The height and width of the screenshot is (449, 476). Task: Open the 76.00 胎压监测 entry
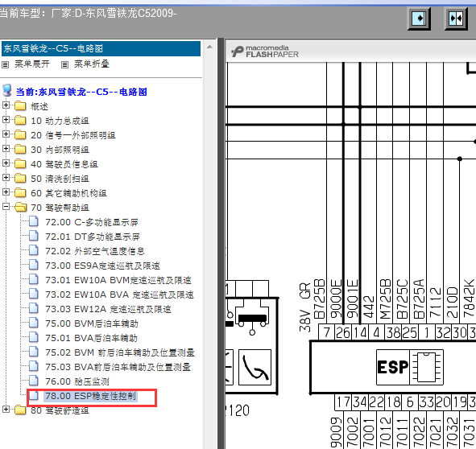(x=77, y=381)
